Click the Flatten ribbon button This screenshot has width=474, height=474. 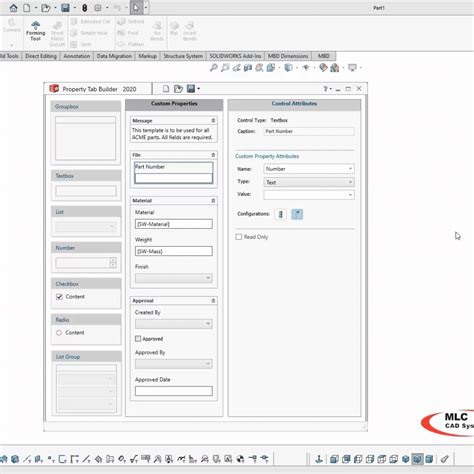[x=131, y=44]
